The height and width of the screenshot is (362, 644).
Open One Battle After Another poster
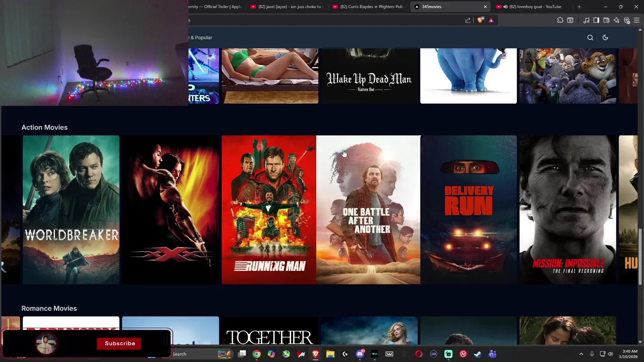click(x=368, y=210)
